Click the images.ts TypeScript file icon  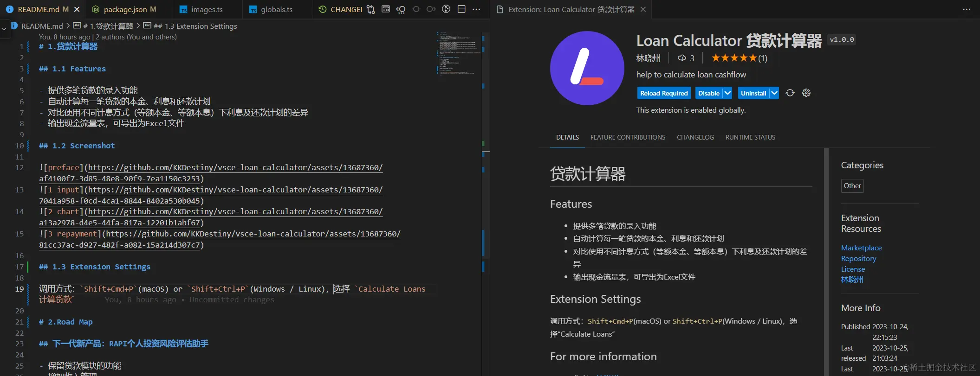(183, 9)
